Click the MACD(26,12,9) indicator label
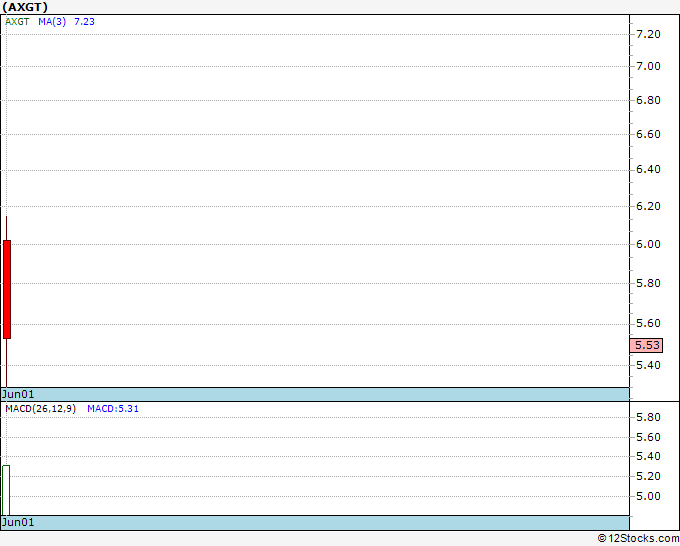680x546 pixels. 40,409
